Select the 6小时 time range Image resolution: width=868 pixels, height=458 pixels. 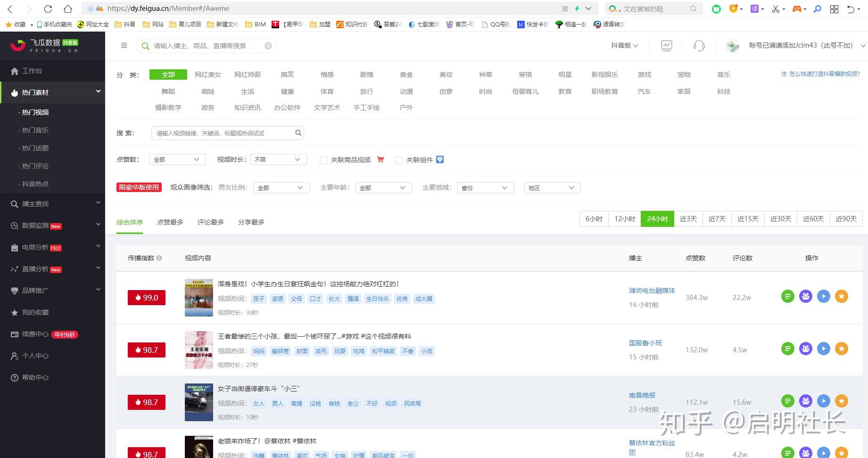(594, 219)
